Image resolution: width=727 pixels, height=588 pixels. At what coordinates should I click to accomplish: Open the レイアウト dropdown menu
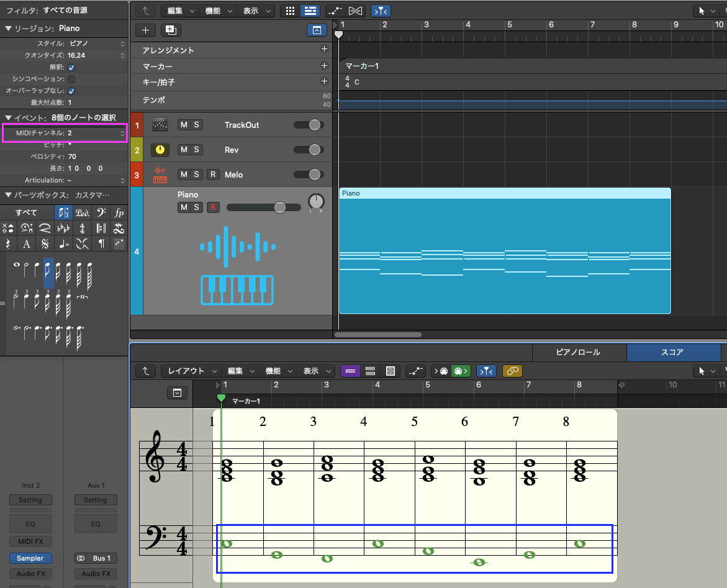[191, 371]
